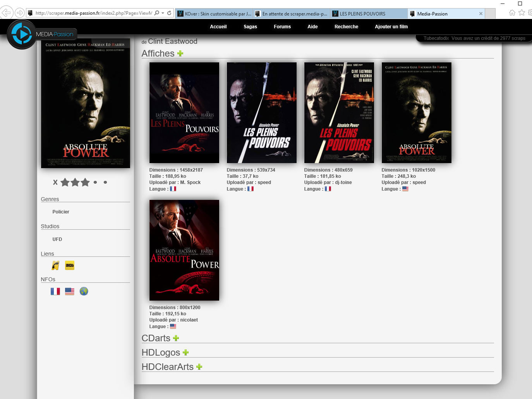Click the HDClearArts section heading
Image resolution: width=532 pixels, height=399 pixels.
click(x=168, y=367)
